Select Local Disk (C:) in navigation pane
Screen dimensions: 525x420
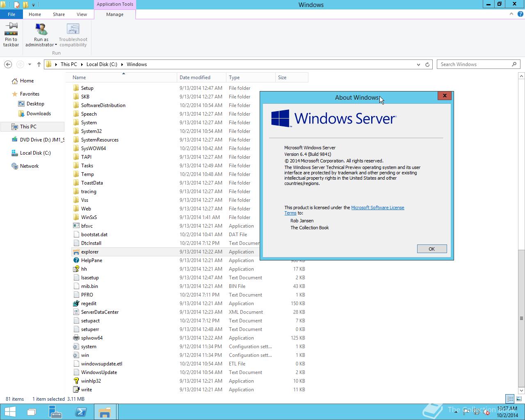[35, 153]
